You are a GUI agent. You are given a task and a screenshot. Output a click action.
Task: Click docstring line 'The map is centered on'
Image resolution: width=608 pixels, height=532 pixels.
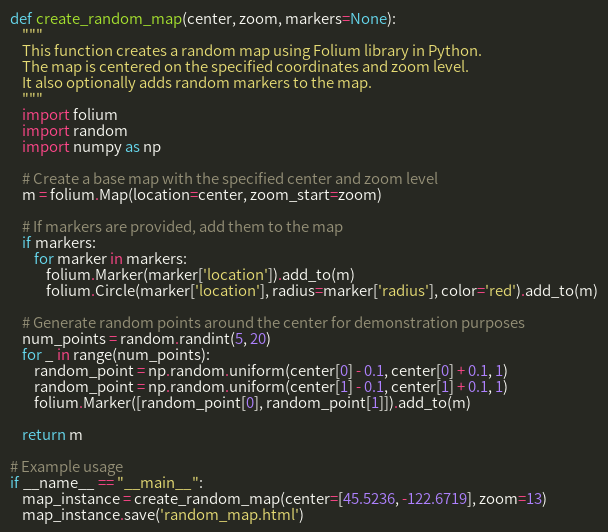245,67
